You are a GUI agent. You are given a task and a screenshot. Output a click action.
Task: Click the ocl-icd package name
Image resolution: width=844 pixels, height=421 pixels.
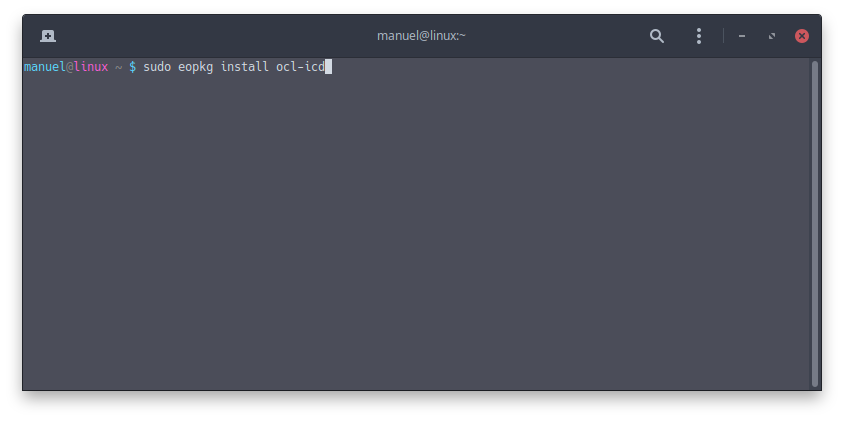[300, 67]
